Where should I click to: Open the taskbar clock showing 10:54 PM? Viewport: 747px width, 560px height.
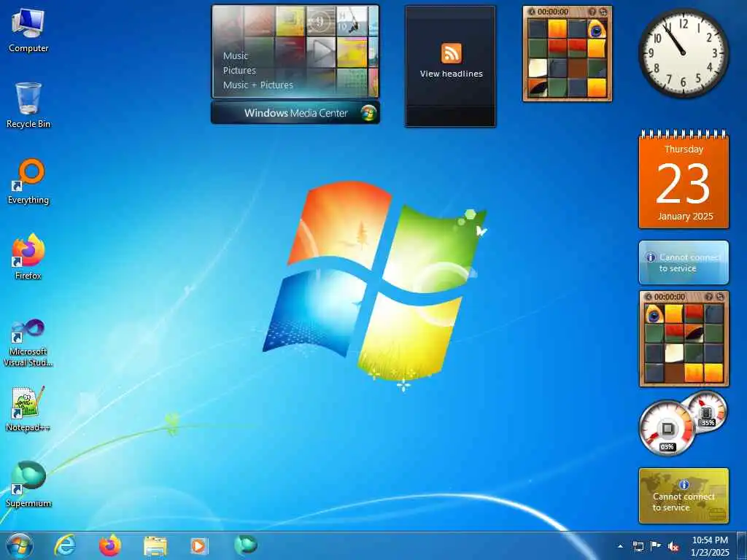[x=710, y=546]
